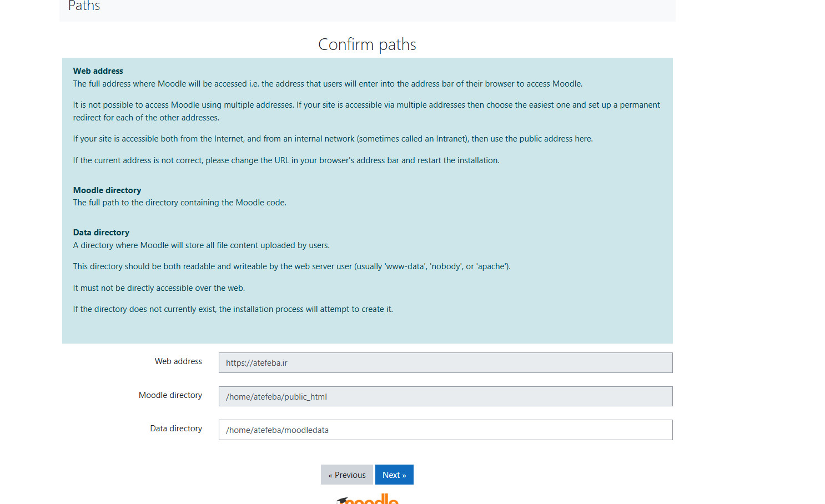Click the Confirm paths page title
The width and height of the screenshot is (825, 504).
point(367,44)
